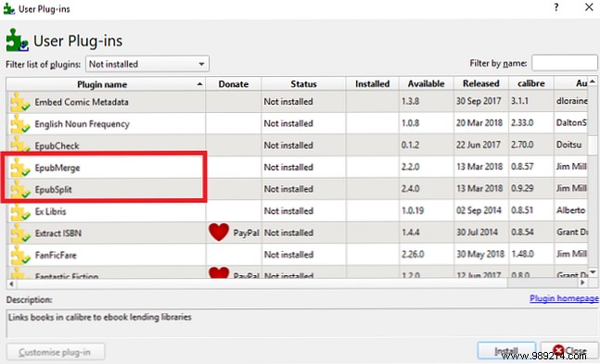Click Extract ISBN release date 30 Jul 2014
This screenshot has height=364, width=600.
[x=478, y=232]
